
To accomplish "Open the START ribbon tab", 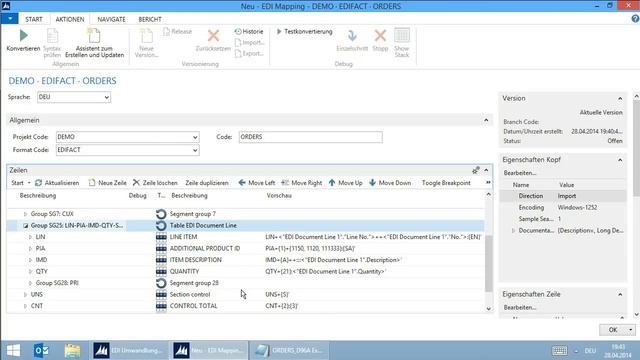I will pyautogui.click(x=34, y=19).
